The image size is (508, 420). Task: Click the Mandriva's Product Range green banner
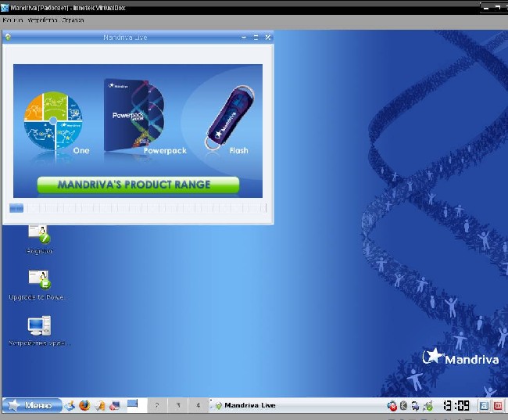[138, 185]
